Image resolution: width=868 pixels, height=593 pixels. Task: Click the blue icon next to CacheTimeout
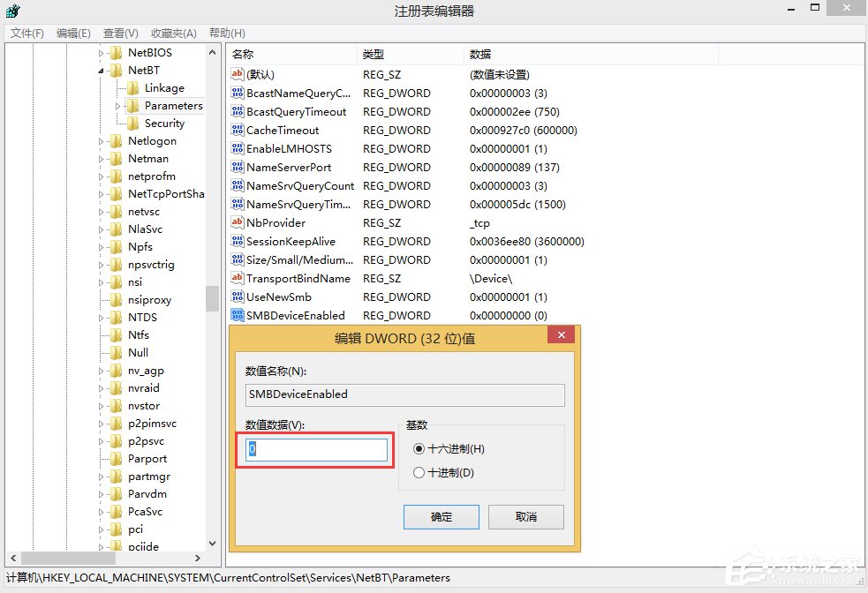pyautogui.click(x=237, y=130)
